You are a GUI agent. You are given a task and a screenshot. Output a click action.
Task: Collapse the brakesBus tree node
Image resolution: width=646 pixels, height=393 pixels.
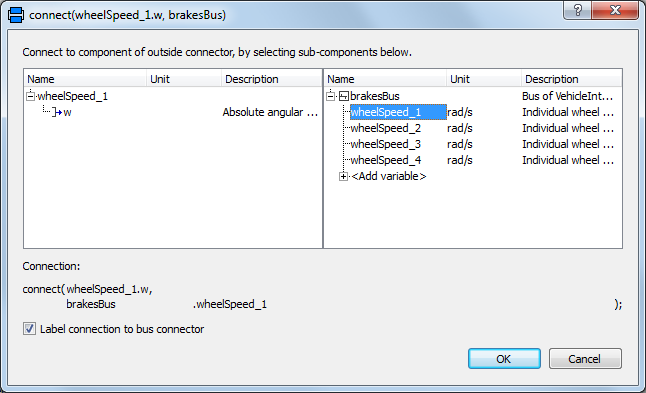(330, 96)
